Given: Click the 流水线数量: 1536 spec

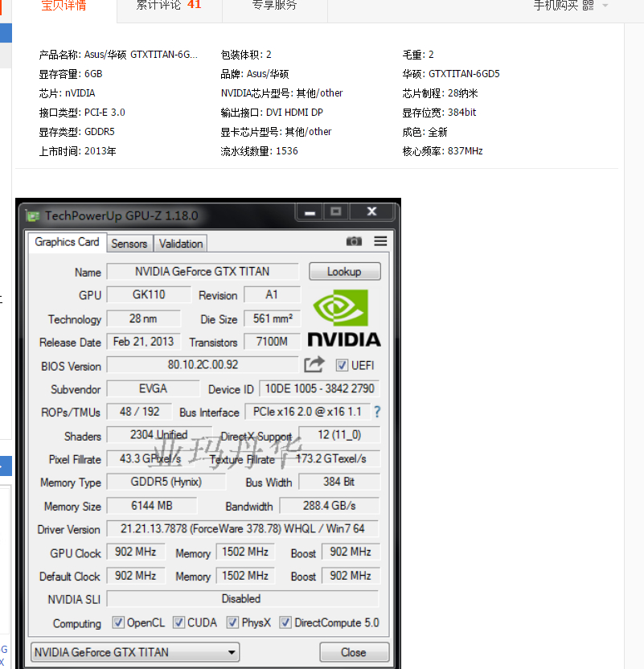Looking at the screenshot, I should coord(260,151).
